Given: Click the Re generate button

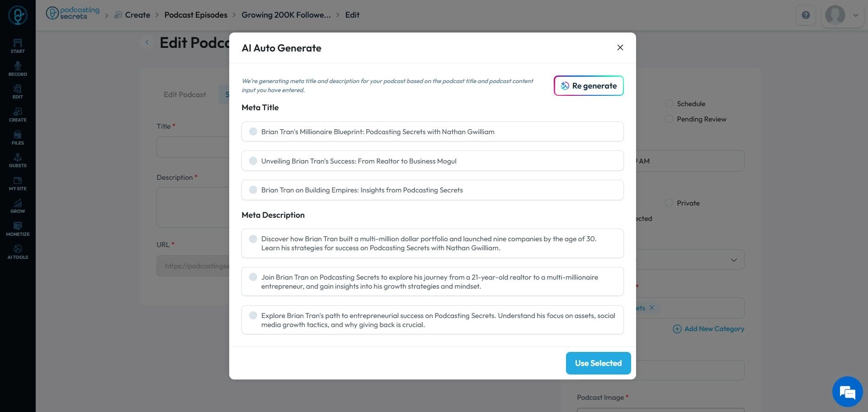Looking at the screenshot, I should click(589, 86).
